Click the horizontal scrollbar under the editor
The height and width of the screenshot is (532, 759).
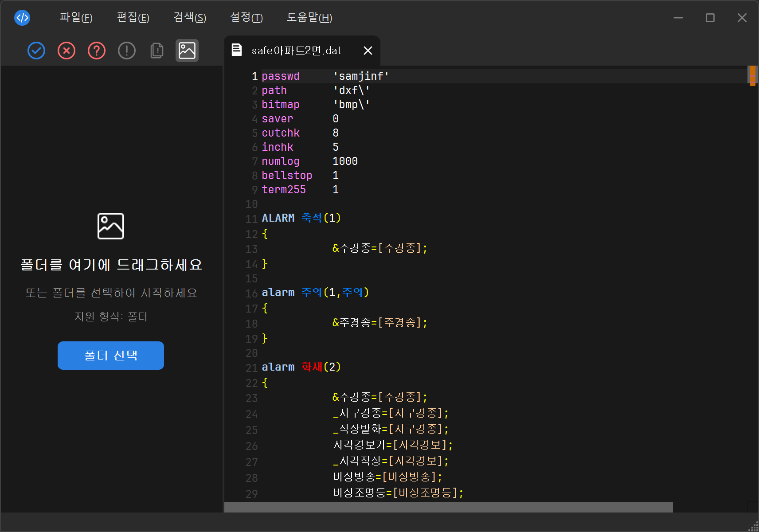[x=448, y=507]
